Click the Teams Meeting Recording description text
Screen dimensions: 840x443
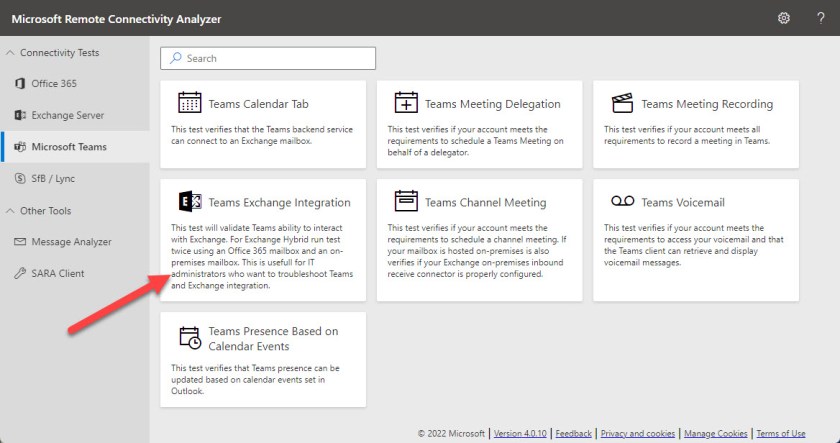[687, 135]
